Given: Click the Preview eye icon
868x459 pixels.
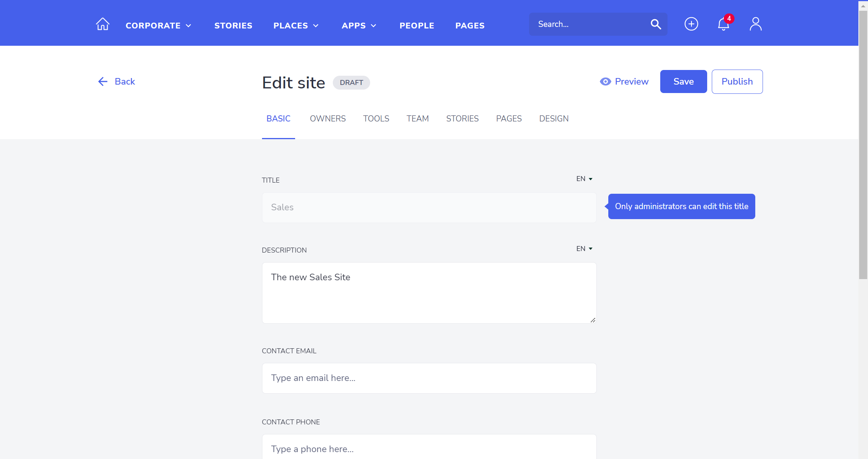Looking at the screenshot, I should [x=605, y=81].
